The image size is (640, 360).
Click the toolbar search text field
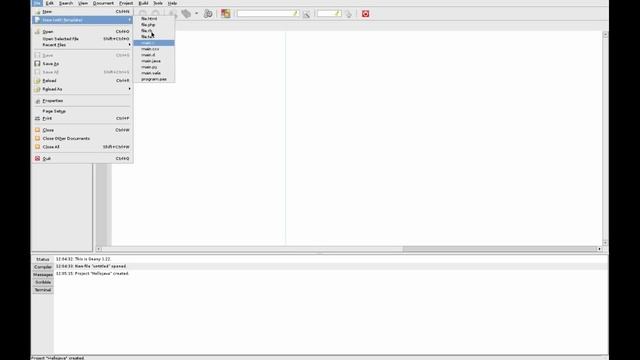coord(268,14)
